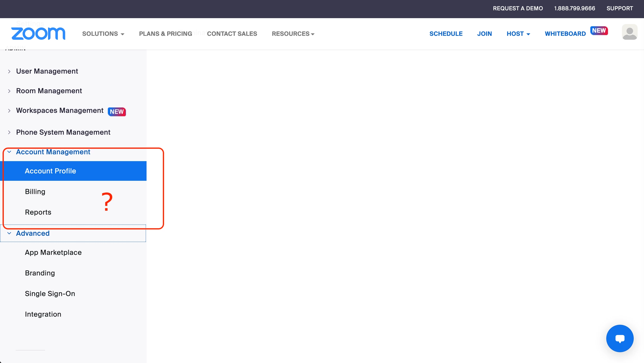The width and height of the screenshot is (644, 363).
Task: Expand the Room Management section
Action: [x=49, y=91]
